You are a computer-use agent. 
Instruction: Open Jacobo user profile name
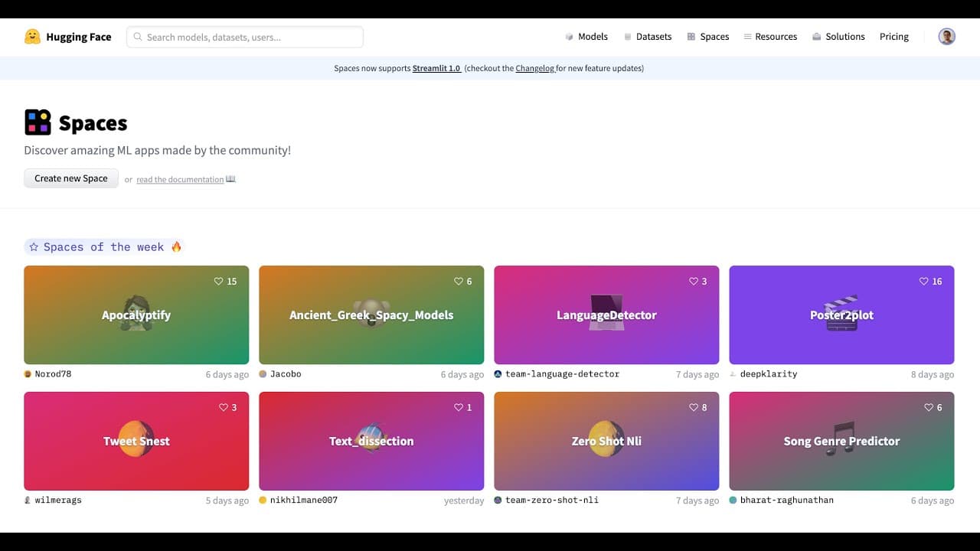[286, 374]
